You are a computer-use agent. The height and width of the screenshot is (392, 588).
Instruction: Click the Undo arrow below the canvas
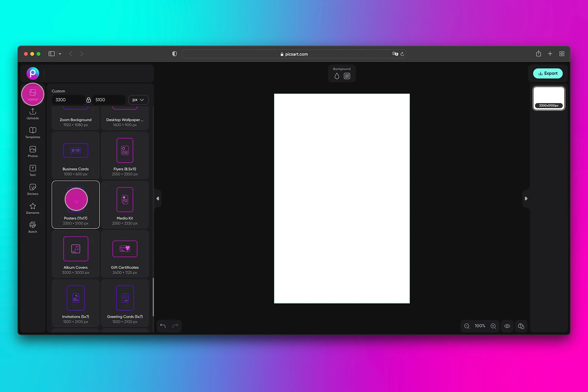[163, 326]
